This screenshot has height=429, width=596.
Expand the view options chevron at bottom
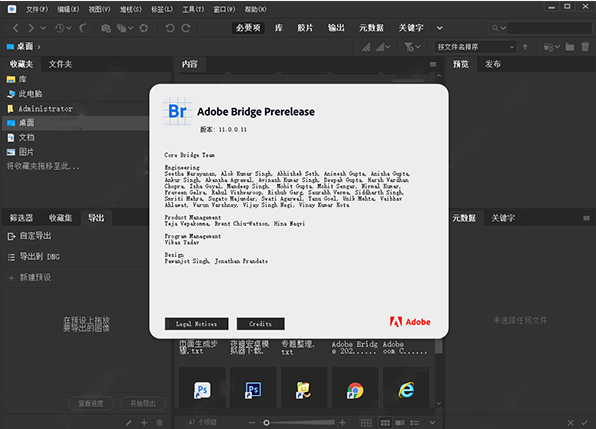pyautogui.click(x=433, y=423)
